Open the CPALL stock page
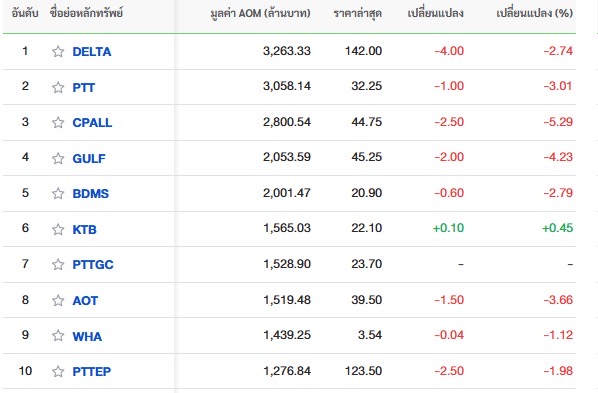598x393 pixels. click(x=92, y=122)
